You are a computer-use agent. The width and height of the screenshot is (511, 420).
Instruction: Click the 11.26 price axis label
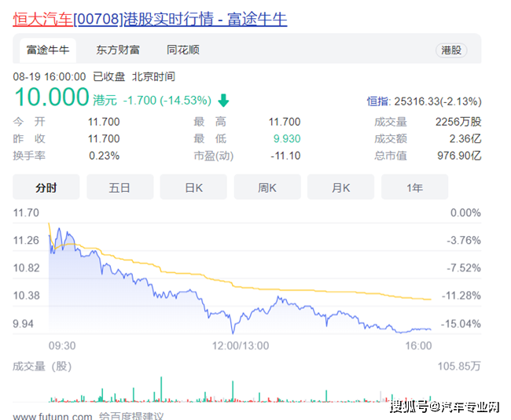[26, 241]
